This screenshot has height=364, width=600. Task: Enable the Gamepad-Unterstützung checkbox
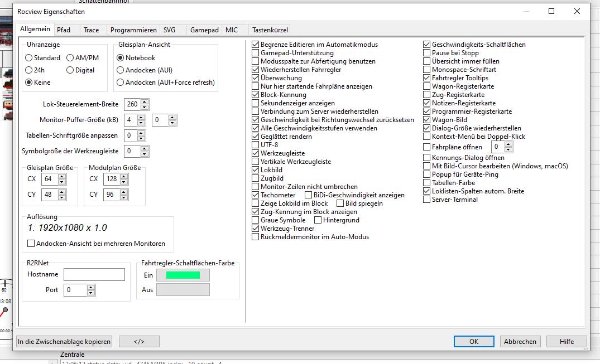tap(256, 53)
